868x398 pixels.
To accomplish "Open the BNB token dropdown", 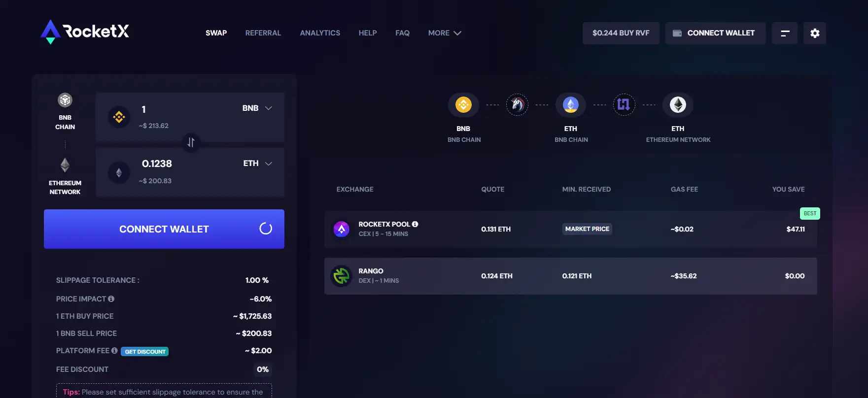I will [257, 108].
